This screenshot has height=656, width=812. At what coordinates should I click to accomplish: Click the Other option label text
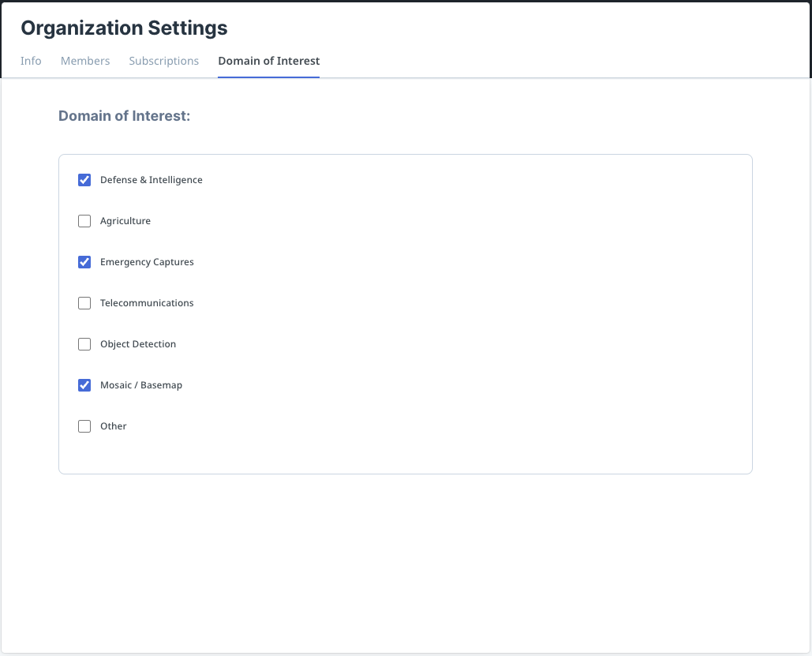pos(114,426)
